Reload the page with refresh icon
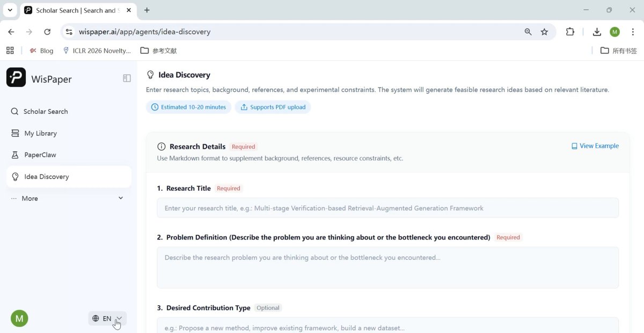 click(47, 32)
